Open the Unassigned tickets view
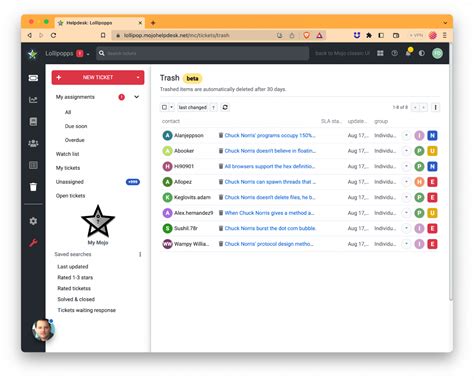 coord(70,182)
